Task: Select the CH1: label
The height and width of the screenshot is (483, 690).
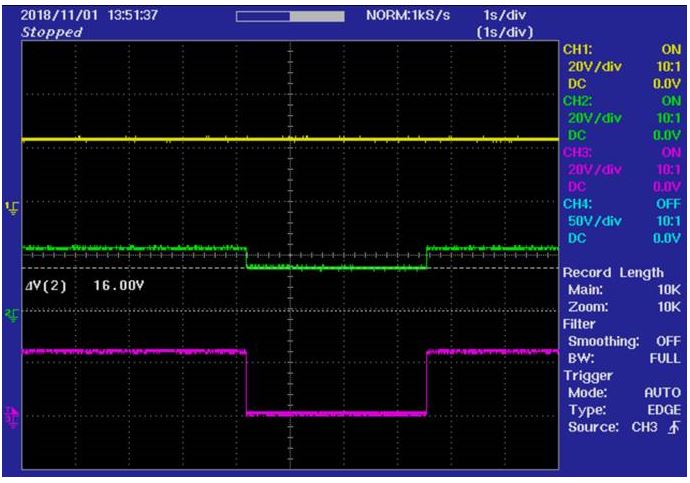Action: click(x=577, y=49)
